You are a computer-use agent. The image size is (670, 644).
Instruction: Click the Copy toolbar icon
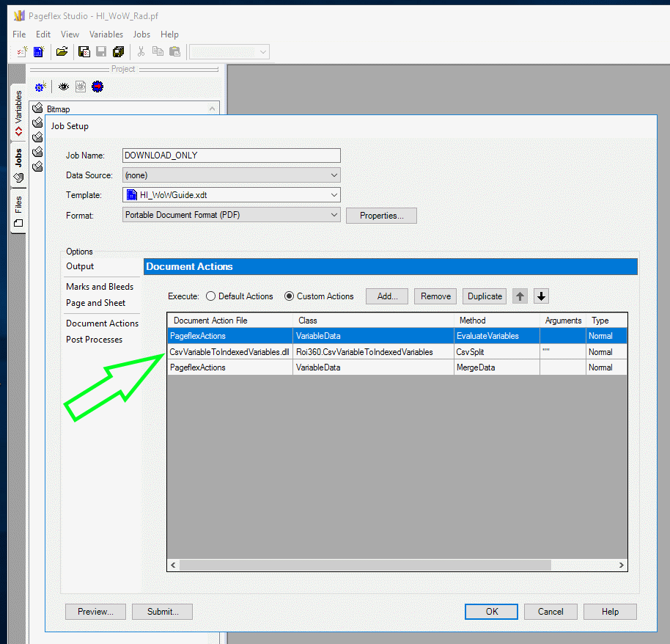[158, 52]
